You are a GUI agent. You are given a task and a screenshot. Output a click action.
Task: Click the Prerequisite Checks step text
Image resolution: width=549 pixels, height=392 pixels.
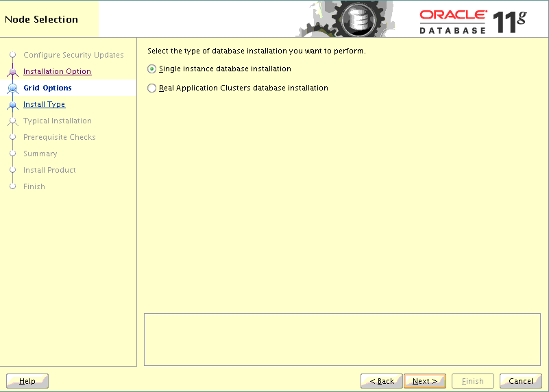(x=60, y=137)
